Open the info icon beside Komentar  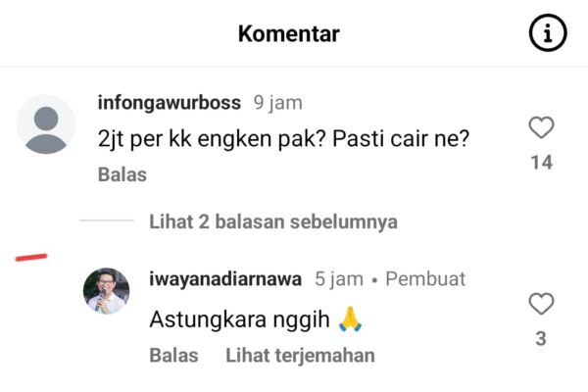coord(548,32)
